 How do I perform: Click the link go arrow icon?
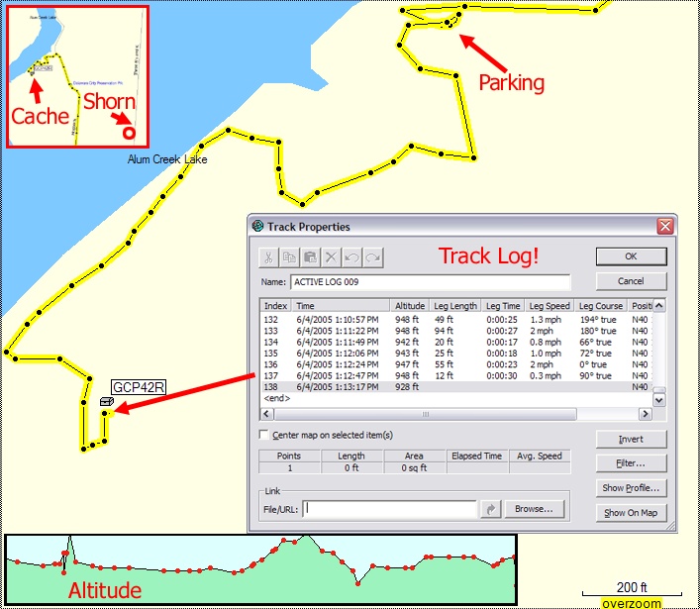coord(489,509)
